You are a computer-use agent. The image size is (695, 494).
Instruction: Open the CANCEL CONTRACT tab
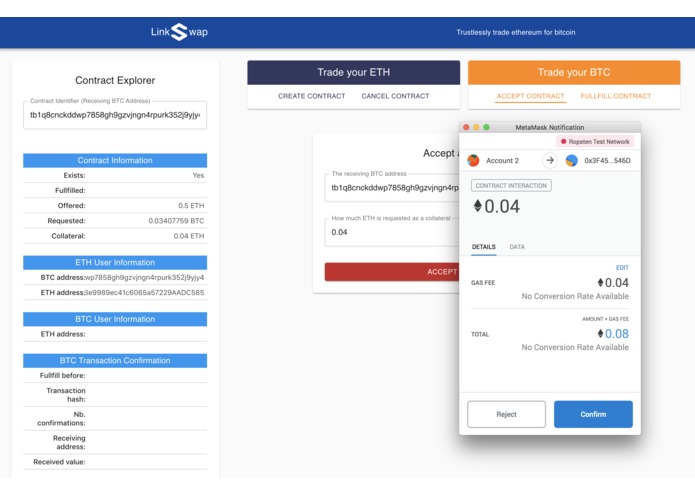(x=395, y=96)
